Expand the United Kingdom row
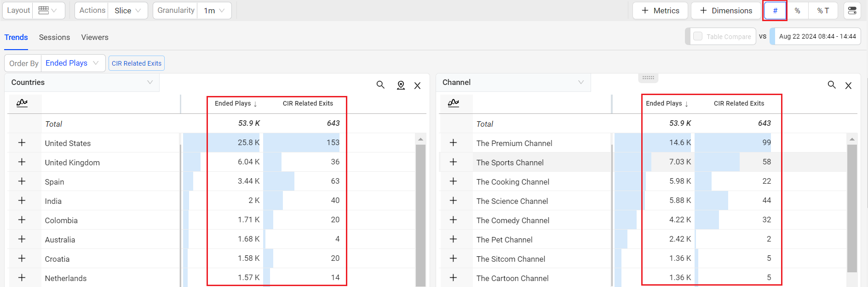Image resolution: width=868 pixels, height=287 pixels. tap(22, 162)
